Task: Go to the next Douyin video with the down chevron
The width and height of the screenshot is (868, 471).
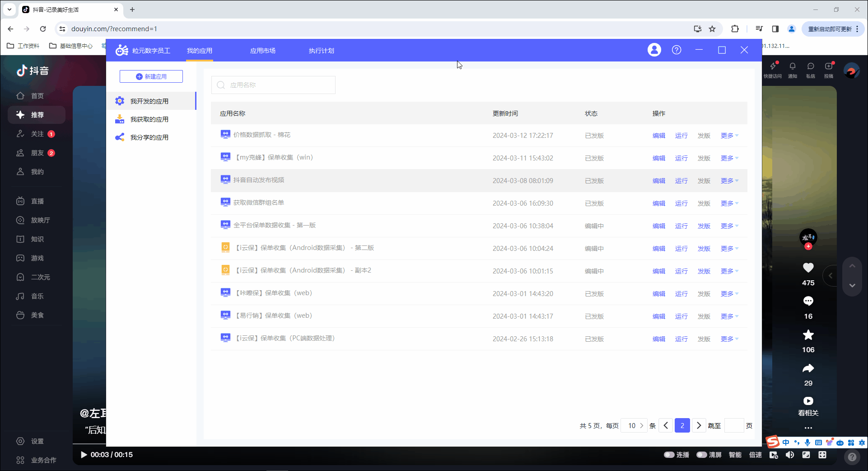Action: click(852, 285)
